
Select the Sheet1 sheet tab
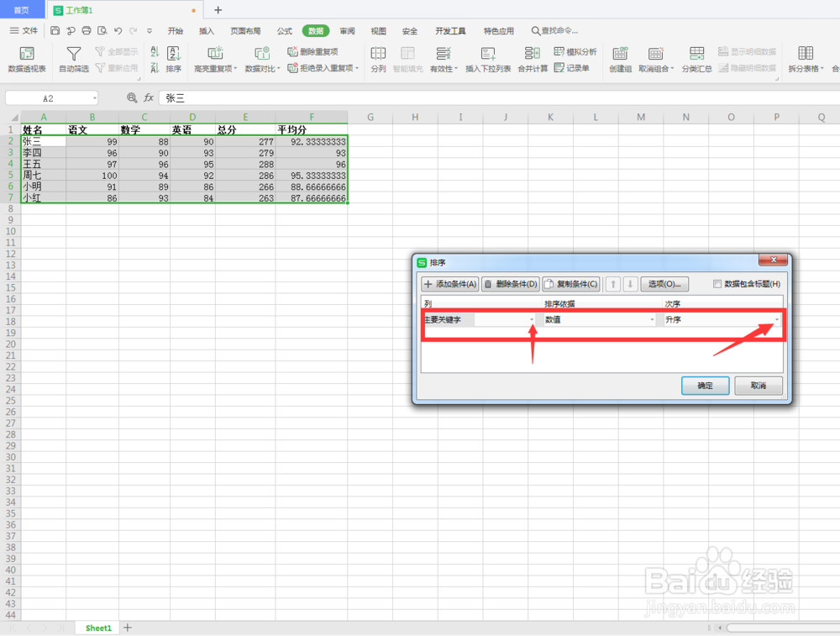(x=98, y=628)
